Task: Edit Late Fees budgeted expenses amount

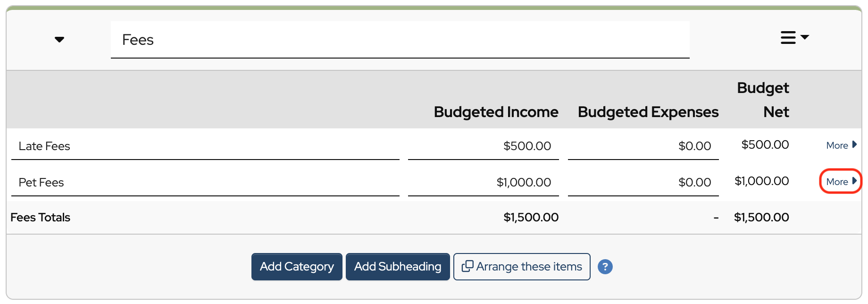Action: click(x=643, y=146)
